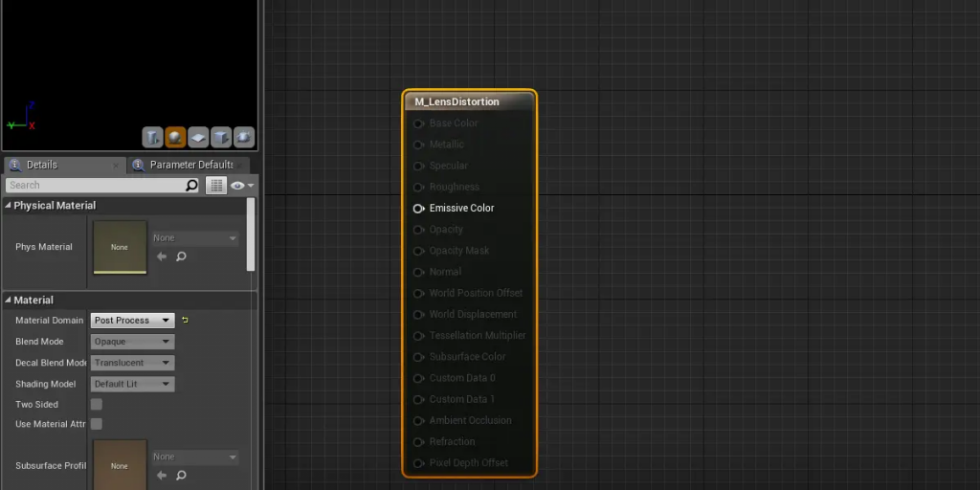Image resolution: width=980 pixels, height=490 pixels.
Task: Use selected asset arrow for Phys Material
Action: (x=161, y=256)
